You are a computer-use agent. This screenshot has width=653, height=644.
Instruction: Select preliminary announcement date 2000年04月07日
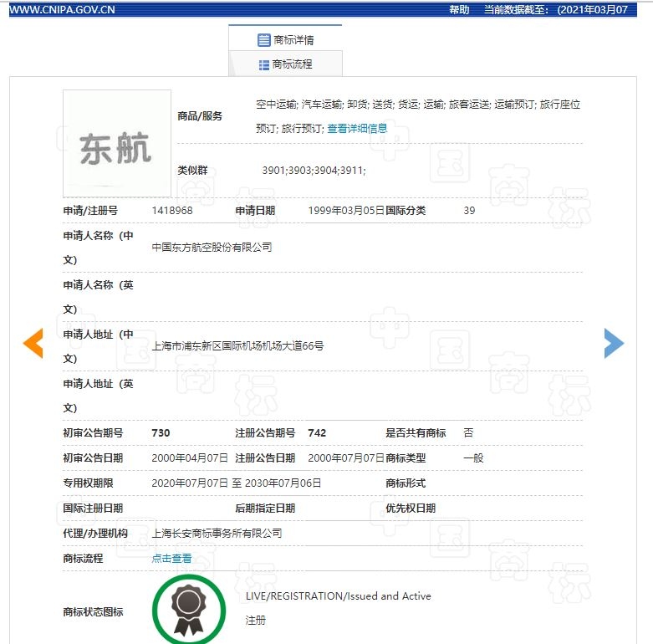click(x=190, y=457)
